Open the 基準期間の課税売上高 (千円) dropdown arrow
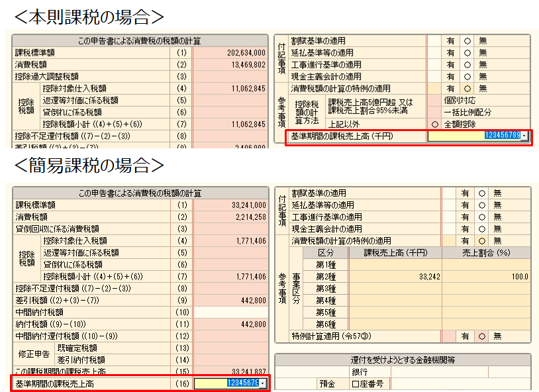 pyautogui.click(x=524, y=136)
